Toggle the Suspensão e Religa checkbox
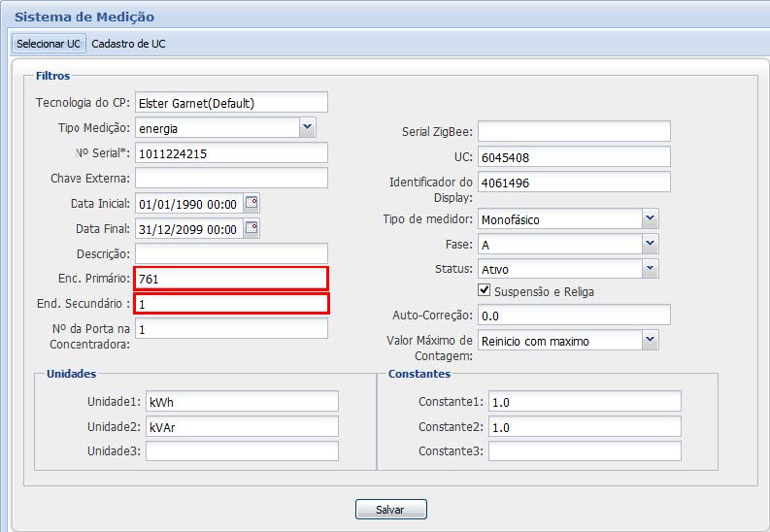The height and width of the screenshot is (532, 770). coord(485,290)
